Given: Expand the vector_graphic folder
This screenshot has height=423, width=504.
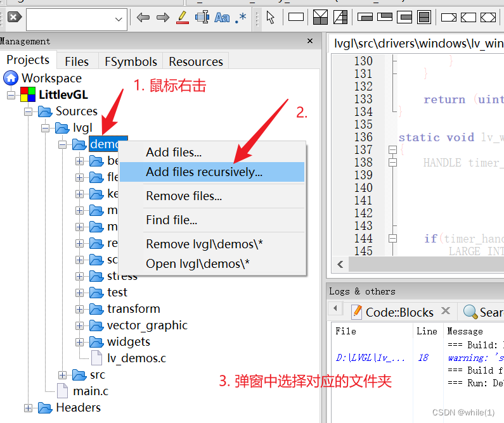Looking at the screenshot, I should pos(79,325).
